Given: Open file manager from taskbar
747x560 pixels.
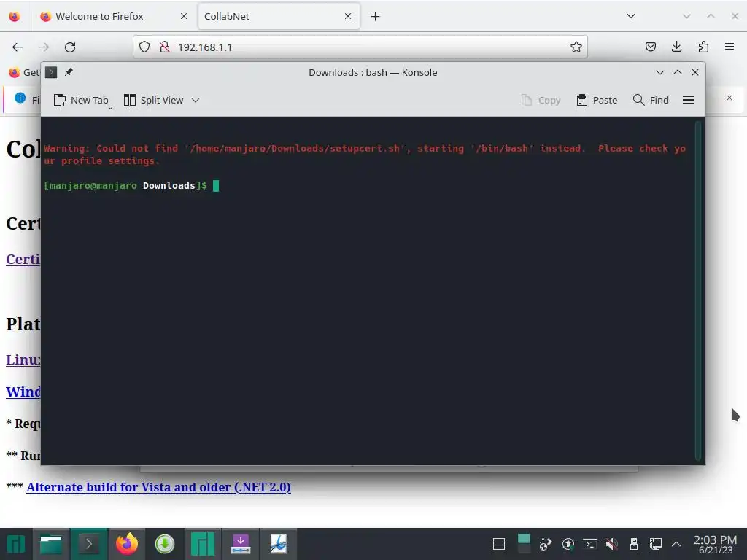Looking at the screenshot, I should click(x=51, y=544).
